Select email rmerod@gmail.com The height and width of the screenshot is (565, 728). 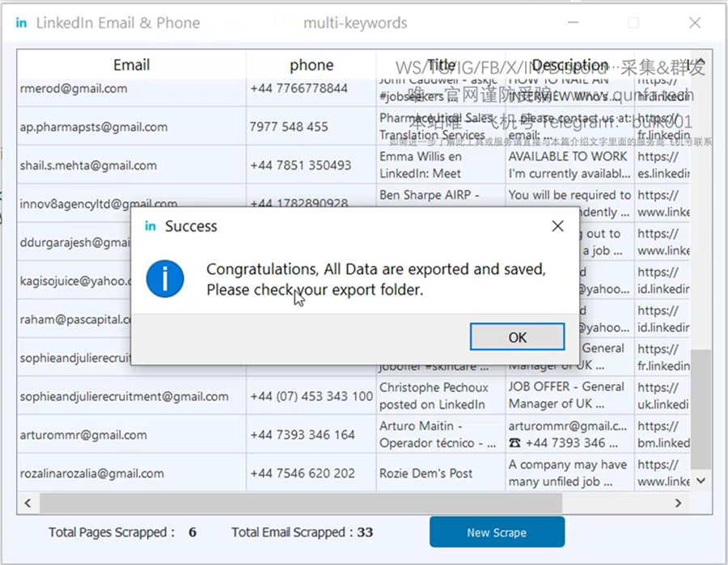74,89
